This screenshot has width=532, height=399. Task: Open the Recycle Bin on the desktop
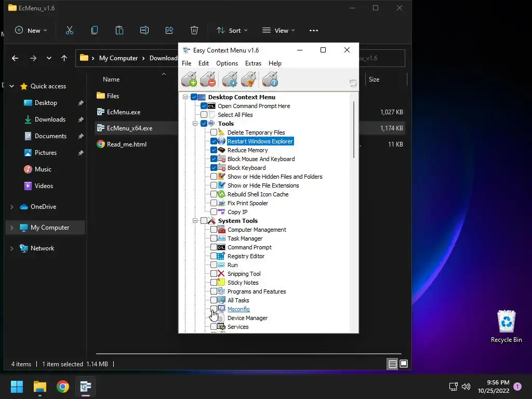[x=506, y=326]
